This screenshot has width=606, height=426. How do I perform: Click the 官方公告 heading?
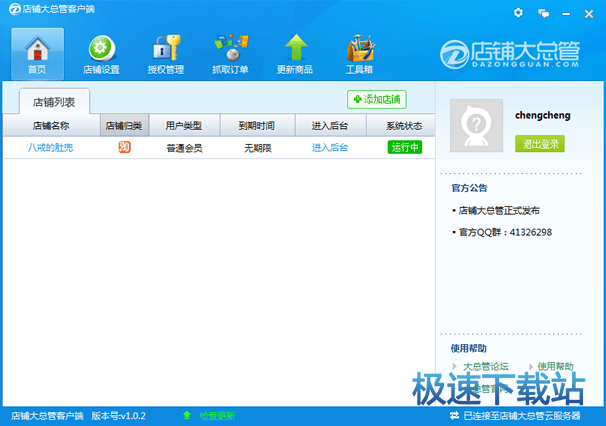469,188
